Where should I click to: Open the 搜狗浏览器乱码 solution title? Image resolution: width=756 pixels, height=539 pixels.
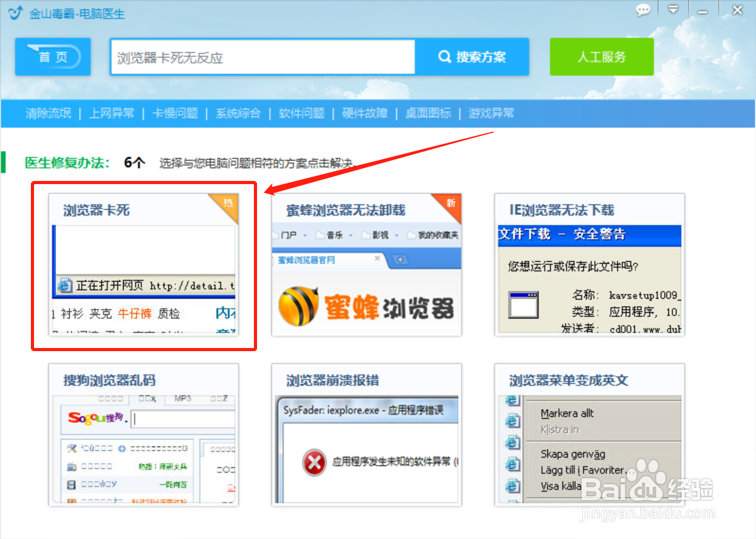click(109, 380)
